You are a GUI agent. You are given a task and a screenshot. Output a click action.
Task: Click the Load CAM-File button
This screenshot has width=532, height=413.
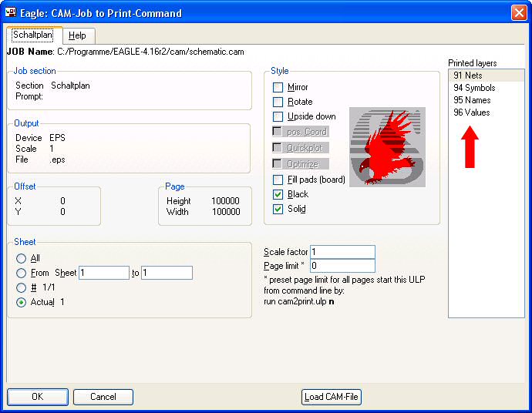click(x=331, y=397)
